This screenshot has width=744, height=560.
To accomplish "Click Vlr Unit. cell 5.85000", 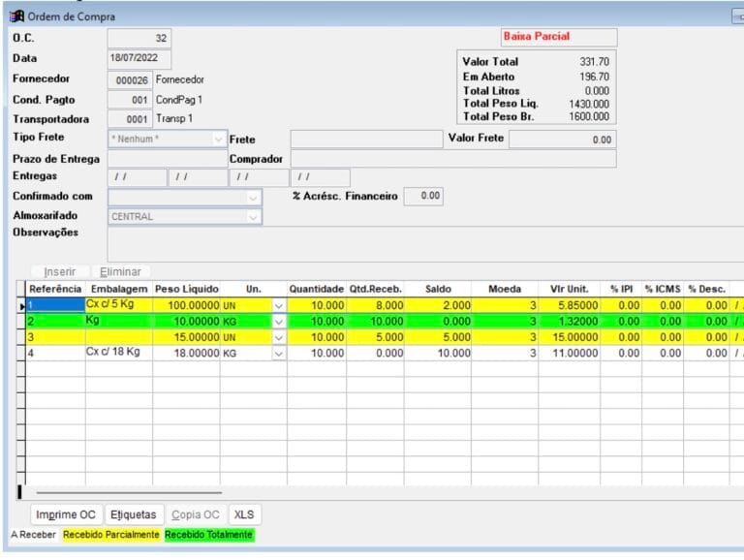I will 570,305.
